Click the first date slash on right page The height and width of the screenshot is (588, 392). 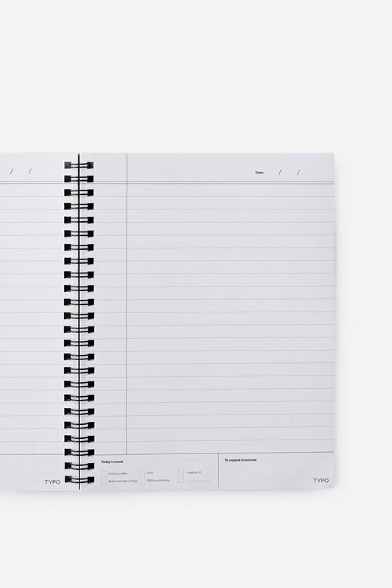pyautogui.click(x=279, y=172)
